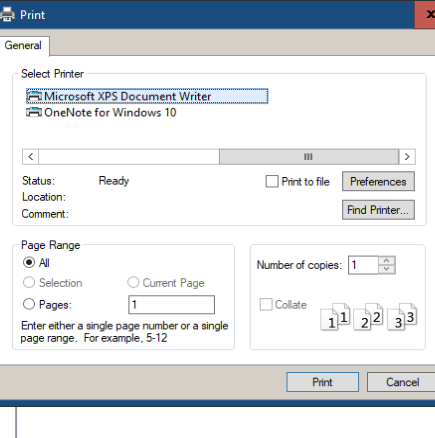Increase number of copies with up arrow

pyautogui.click(x=387, y=261)
